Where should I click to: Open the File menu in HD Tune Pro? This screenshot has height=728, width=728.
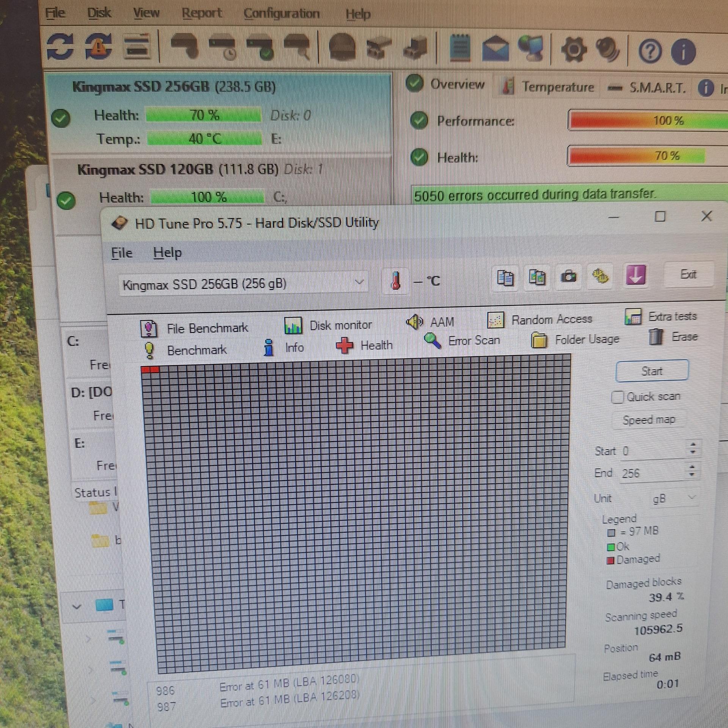tap(122, 253)
